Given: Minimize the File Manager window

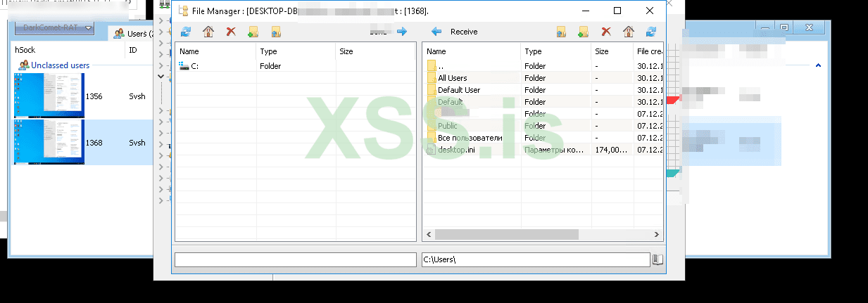Looking at the screenshot, I should tap(586, 11).
